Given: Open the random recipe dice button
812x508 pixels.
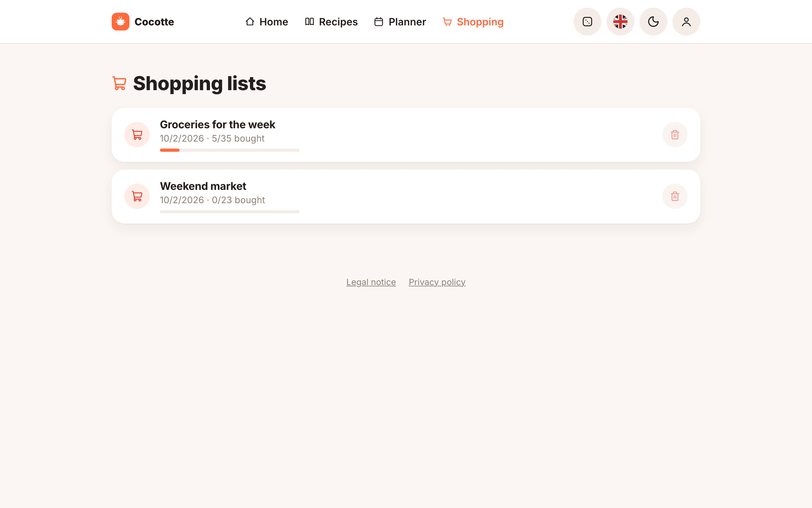Looking at the screenshot, I should coord(587,22).
